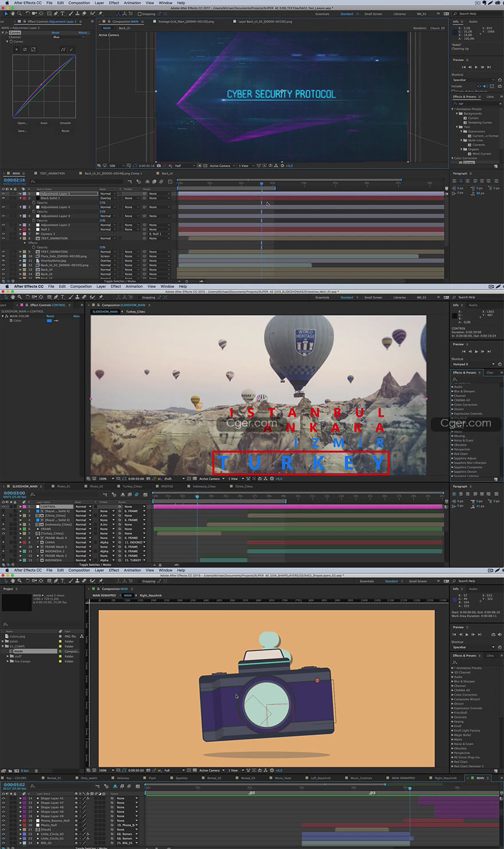Reset the Numpad 0 shortcut in Slideshow Preview
Screen dimensions: 504x849
(499, 364)
